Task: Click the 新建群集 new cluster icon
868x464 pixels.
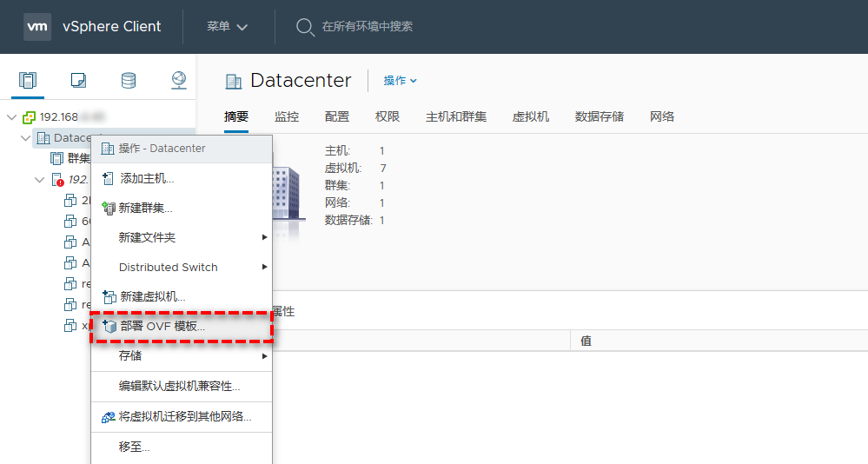Action: tap(109, 209)
